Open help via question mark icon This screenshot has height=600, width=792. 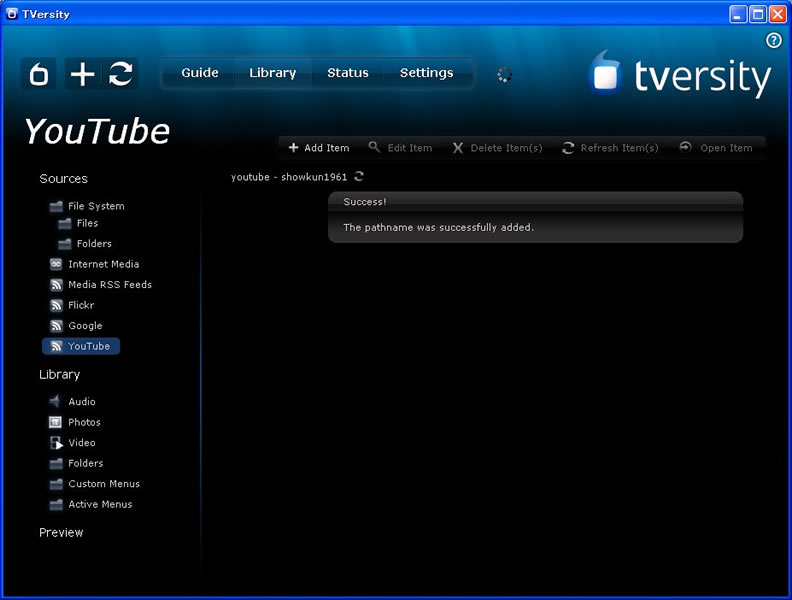point(773,41)
